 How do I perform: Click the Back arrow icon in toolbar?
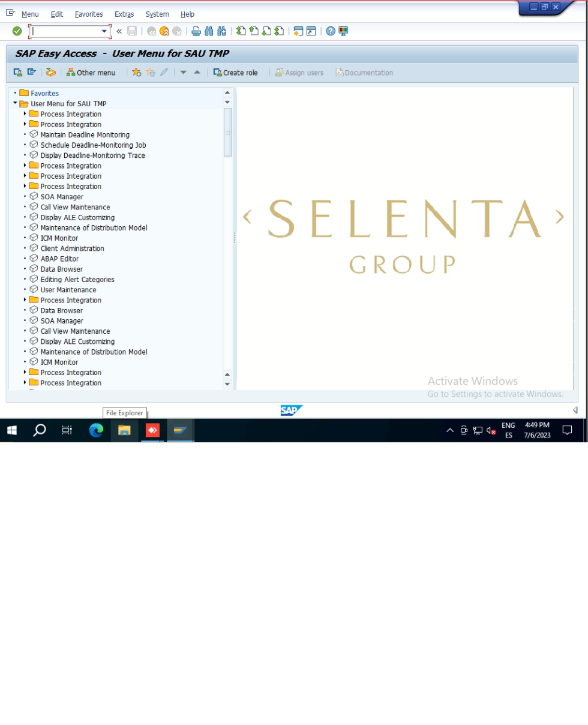(152, 31)
